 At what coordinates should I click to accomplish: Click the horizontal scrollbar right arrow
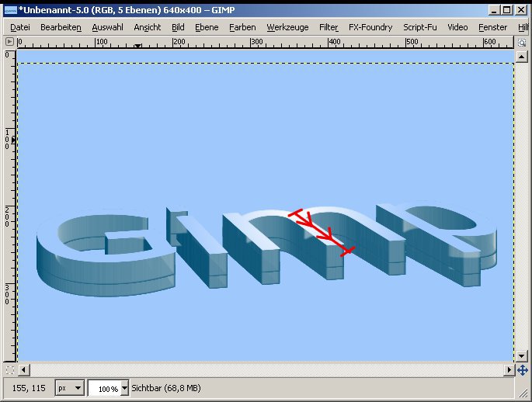[509, 370]
